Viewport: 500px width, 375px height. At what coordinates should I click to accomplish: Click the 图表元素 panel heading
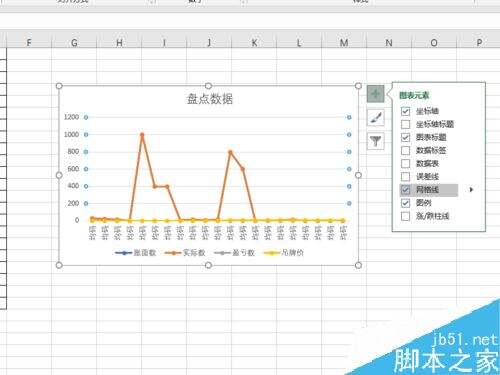414,95
